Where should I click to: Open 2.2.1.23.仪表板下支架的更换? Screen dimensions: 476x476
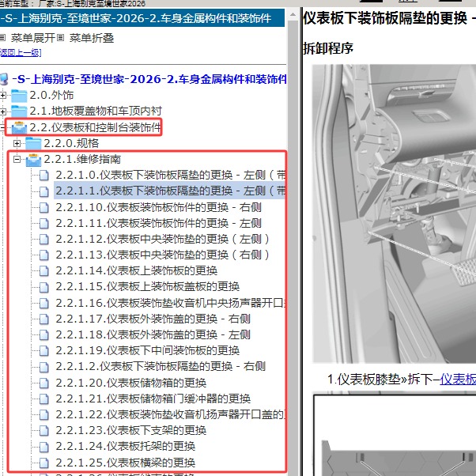tap(130, 430)
